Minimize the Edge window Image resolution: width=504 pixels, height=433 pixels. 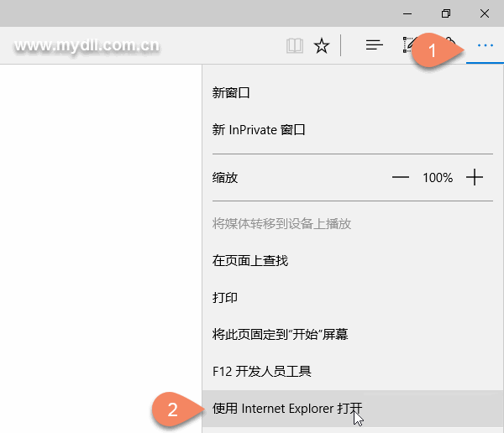pyautogui.click(x=407, y=13)
